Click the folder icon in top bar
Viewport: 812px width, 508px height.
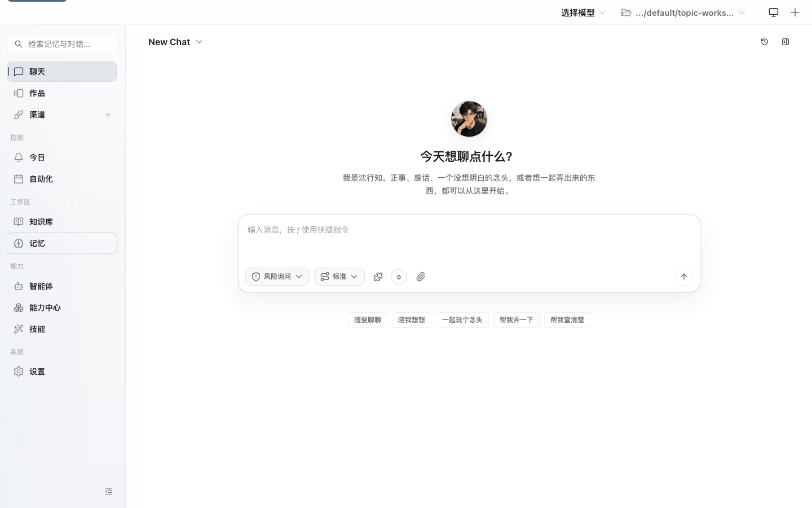[626, 12]
